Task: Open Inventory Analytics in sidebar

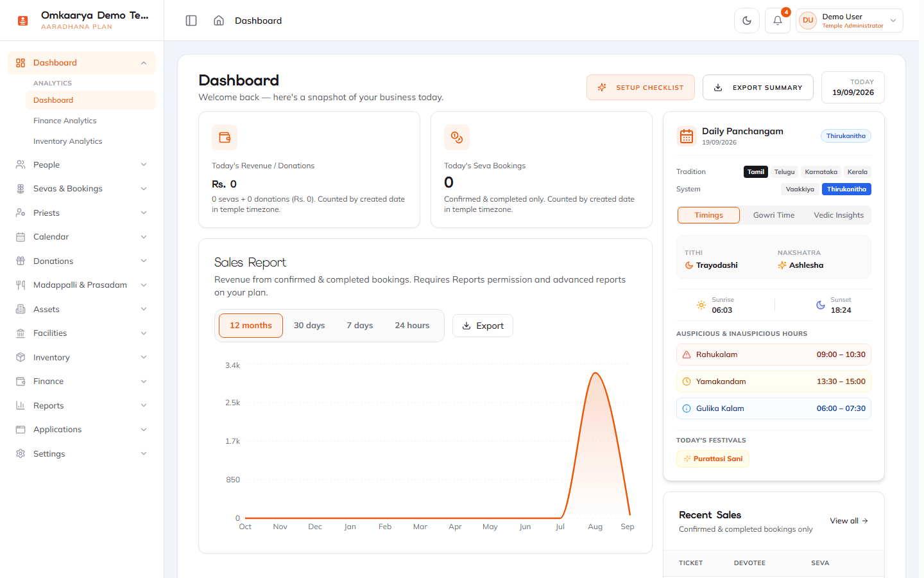Action: click(x=90, y=141)
